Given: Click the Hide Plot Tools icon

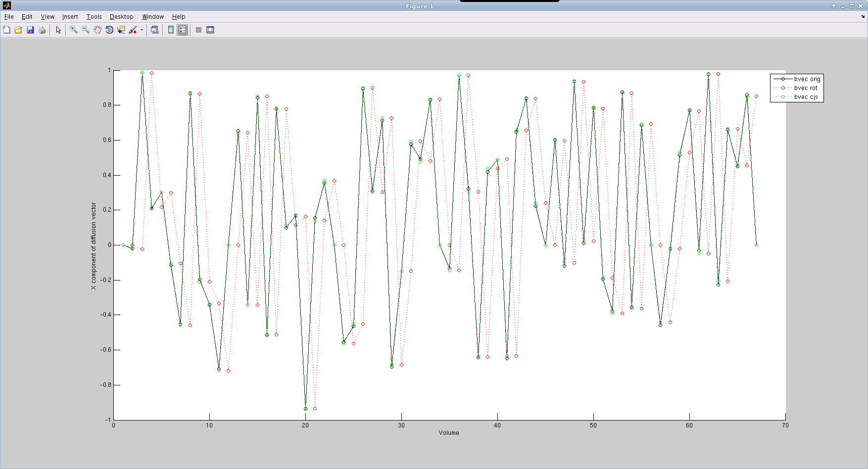Looking at the screenshot, I should click(x=198, y=30).
